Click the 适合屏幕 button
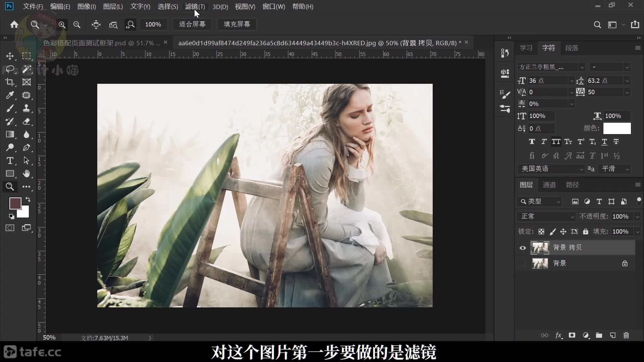 pyautogui.click(x=192, y=24)
